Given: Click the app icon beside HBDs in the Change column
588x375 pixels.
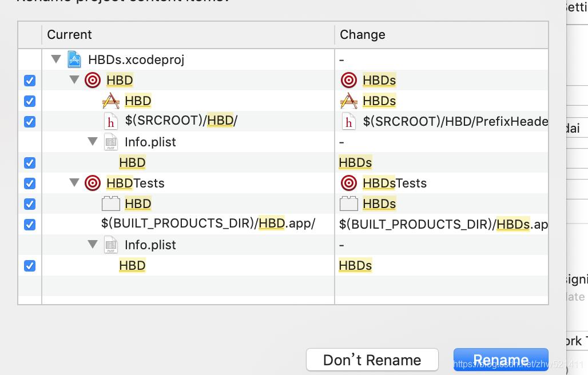Looking at the screenshot, I should pyautogui.click(x=349, y=101).
